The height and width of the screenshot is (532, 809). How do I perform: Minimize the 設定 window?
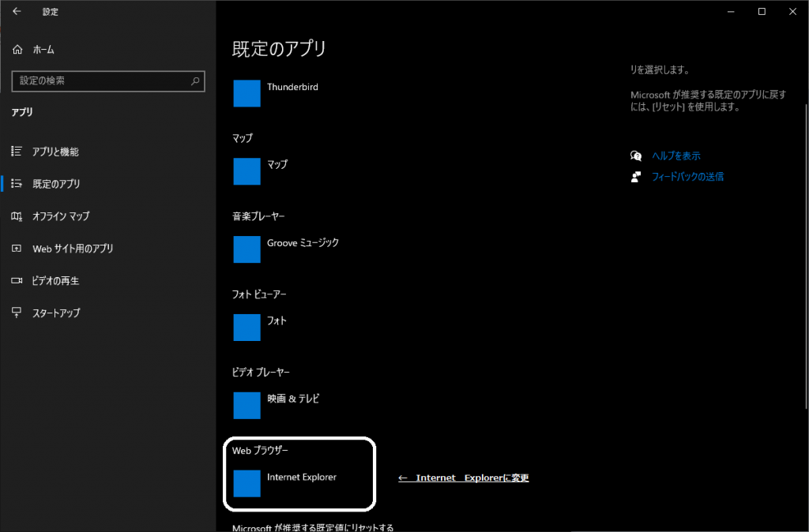click(731, 11)
